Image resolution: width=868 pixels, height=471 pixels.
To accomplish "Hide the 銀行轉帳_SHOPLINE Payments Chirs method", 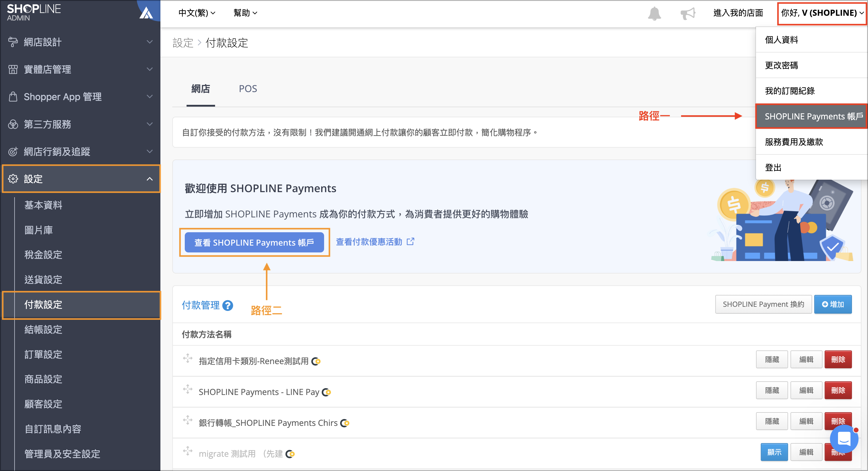I will [772, 421].
